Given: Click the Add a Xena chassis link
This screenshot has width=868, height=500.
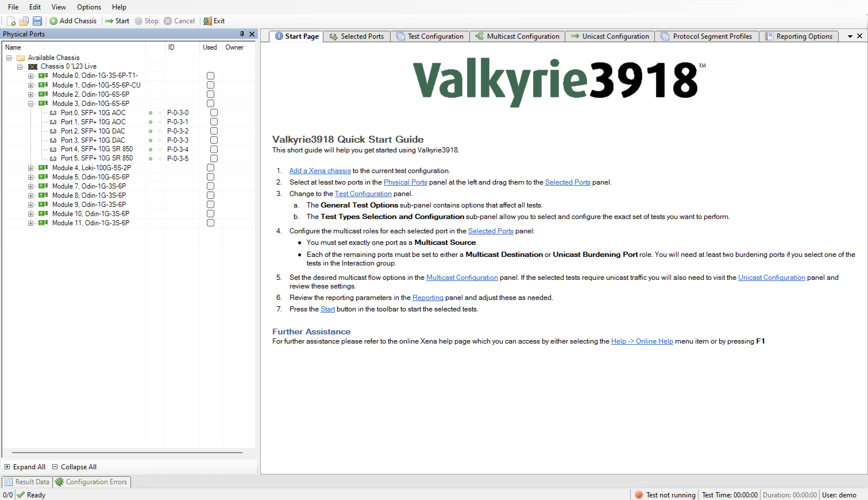Looking at the screenshot, I should [x=320, y=171].
